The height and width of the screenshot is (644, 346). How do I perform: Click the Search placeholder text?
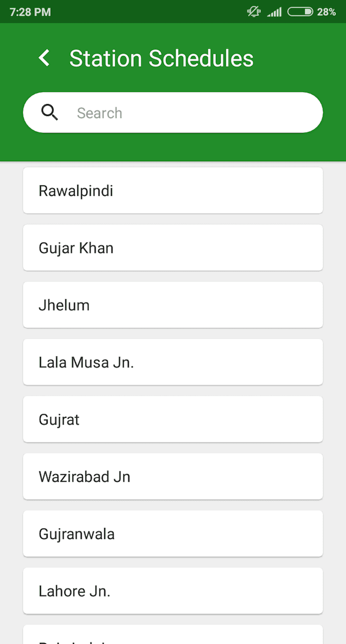(99, 113)
